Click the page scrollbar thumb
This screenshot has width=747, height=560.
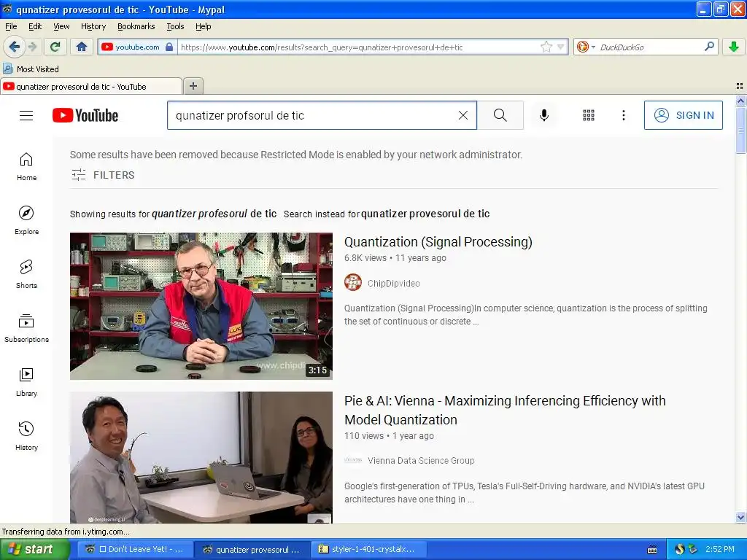(740, 130)
